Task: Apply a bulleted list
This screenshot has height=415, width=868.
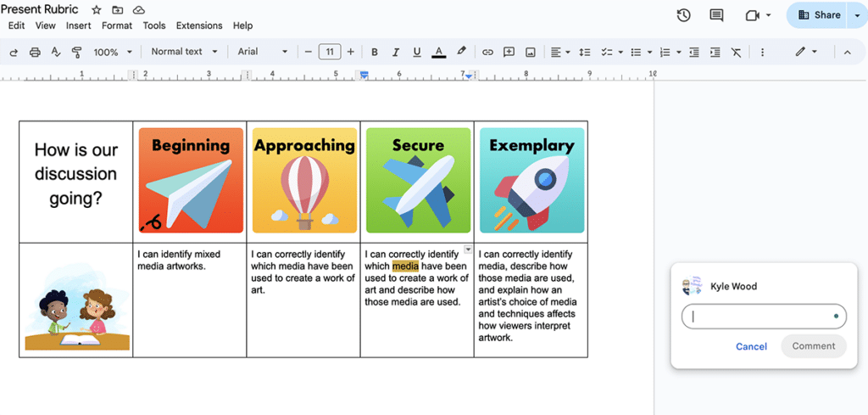Action: click(636, 52)
